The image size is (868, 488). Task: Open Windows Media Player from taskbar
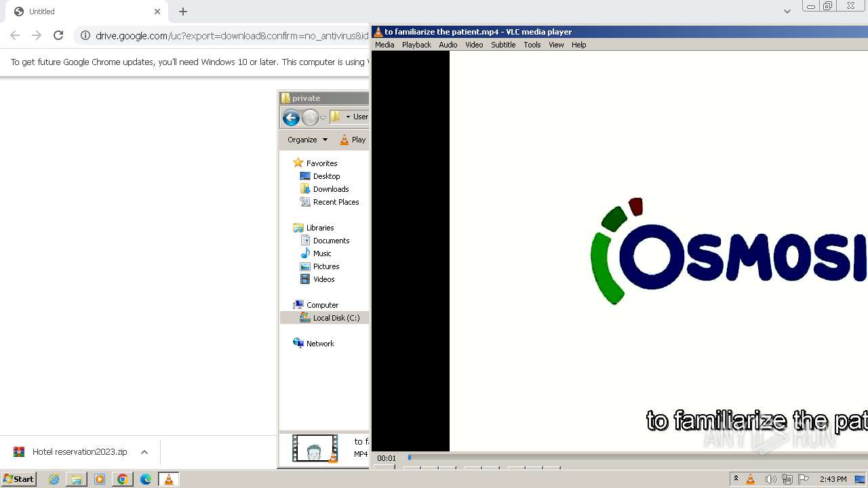pyautogui.click(x=100, y=479)
